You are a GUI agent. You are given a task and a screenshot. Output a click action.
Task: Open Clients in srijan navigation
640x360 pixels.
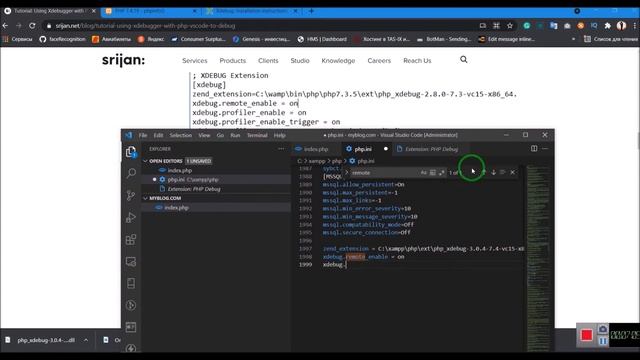(268, 60)
